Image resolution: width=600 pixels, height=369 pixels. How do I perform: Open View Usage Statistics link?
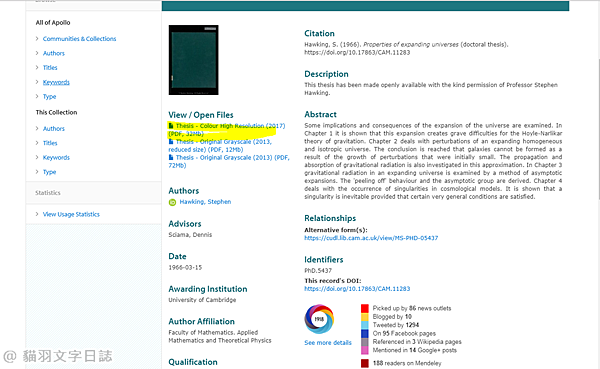(71, 214)
